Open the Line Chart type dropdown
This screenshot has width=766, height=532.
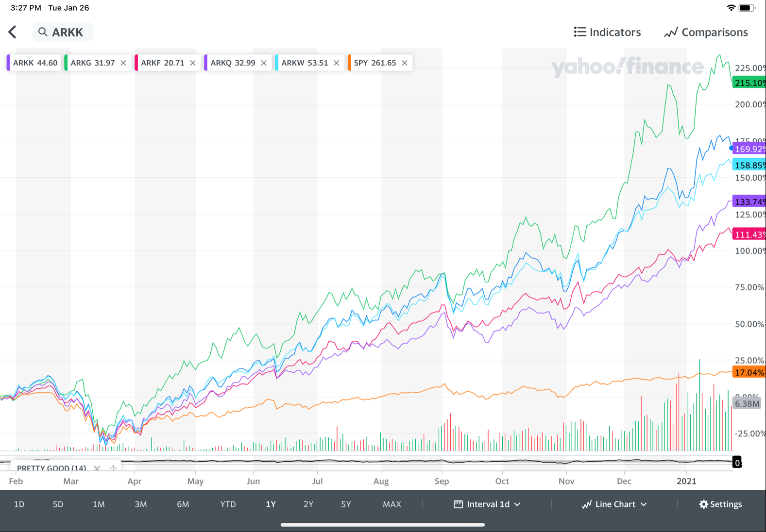pyautogui.click(x=614, y=504)
